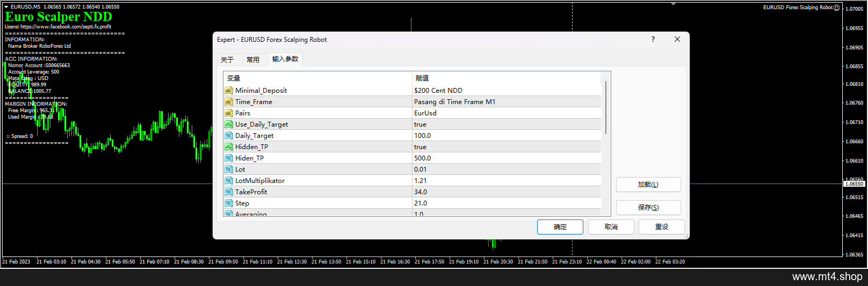The height and width of the screenshot is (286, 868).
Task: Click the 21 Feb 12:30 time axis label
Action: point(292,262)
